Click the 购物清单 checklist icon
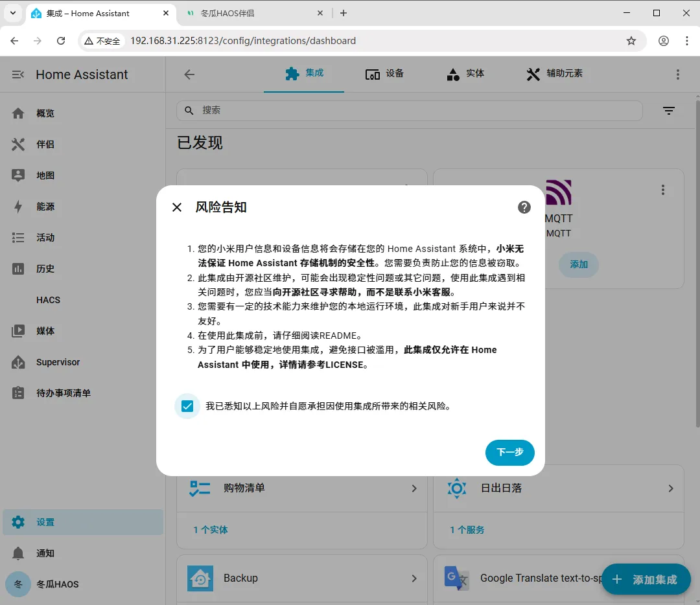The image size is (700, 605). 200,488
